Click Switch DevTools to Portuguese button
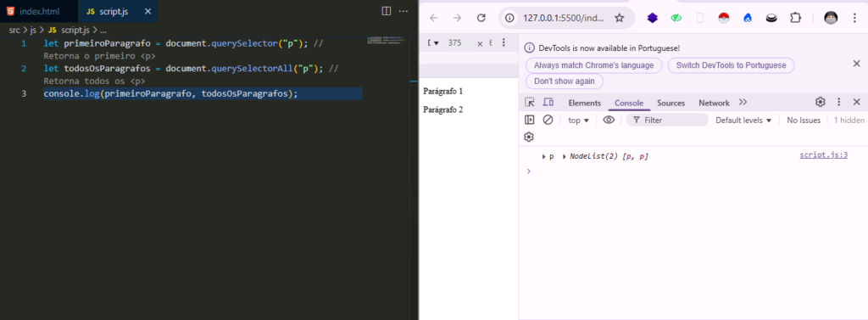The height and width of the screenshot is (320, 868). click(731, 65)
